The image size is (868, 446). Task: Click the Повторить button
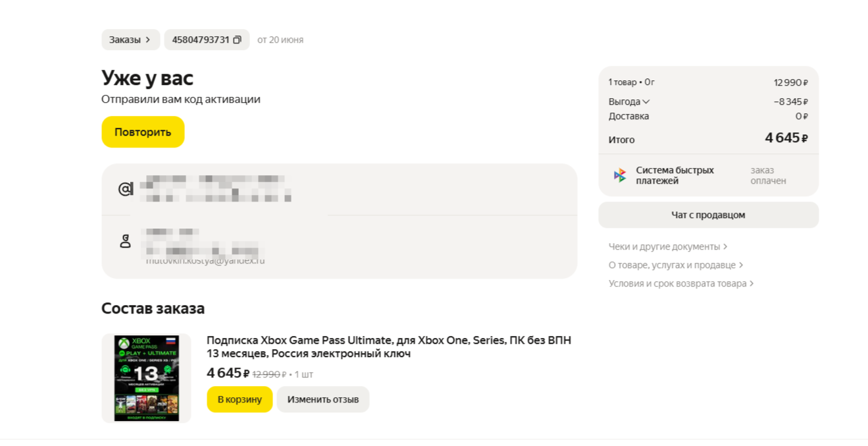point(143,132)
